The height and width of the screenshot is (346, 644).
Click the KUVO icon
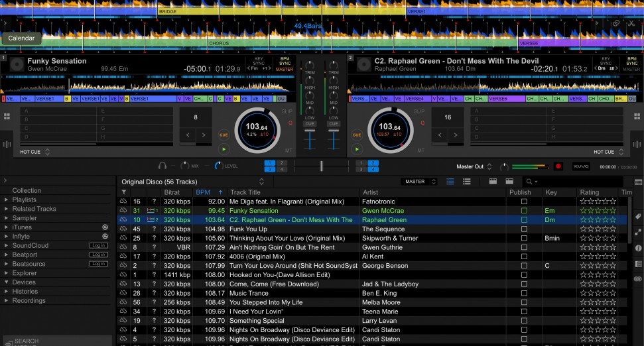(581, 166)
